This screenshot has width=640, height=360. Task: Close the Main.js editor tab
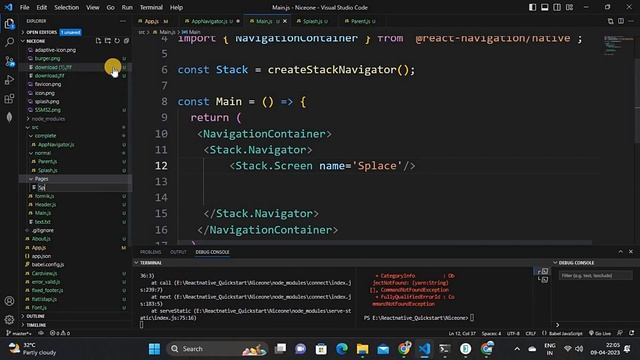tap(285, 21)
